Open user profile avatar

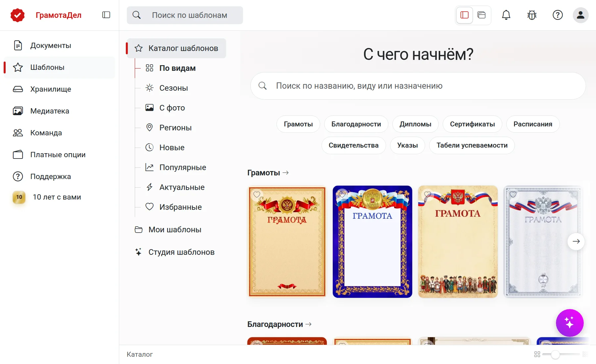580,15
